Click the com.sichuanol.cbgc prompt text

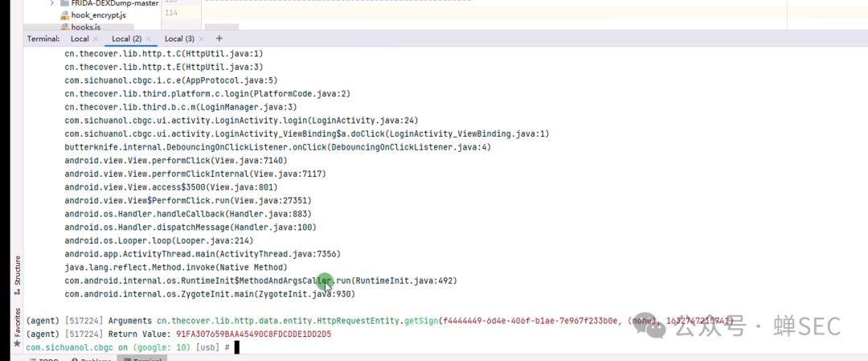pyautogui.click(x=70, y=347)
